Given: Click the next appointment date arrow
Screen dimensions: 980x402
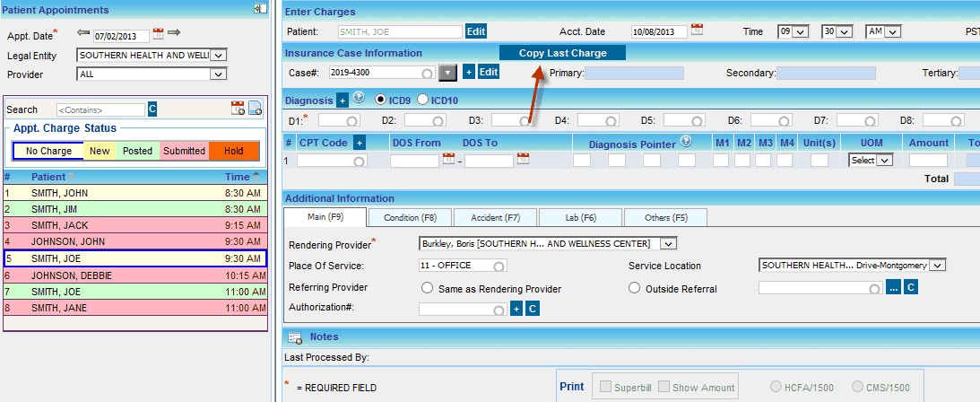Looking at the screenshot, I should [174, 34].
